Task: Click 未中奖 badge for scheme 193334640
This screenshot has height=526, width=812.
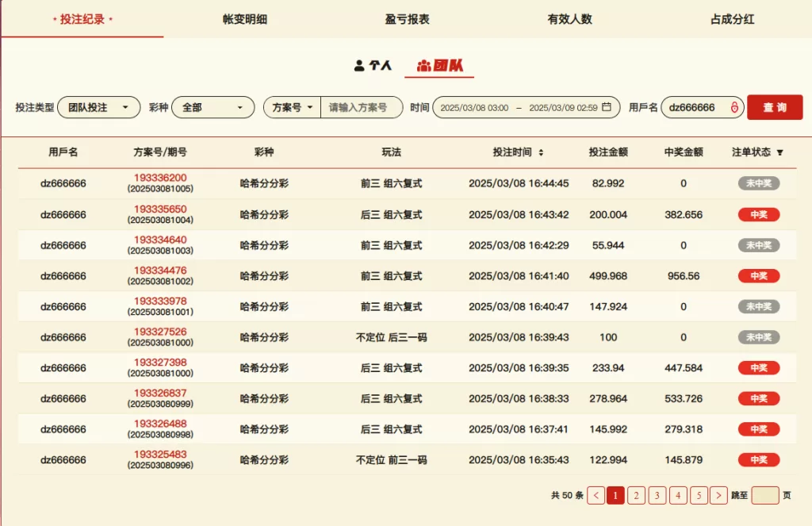Action: pyautogui.click(x=759, y=245)
